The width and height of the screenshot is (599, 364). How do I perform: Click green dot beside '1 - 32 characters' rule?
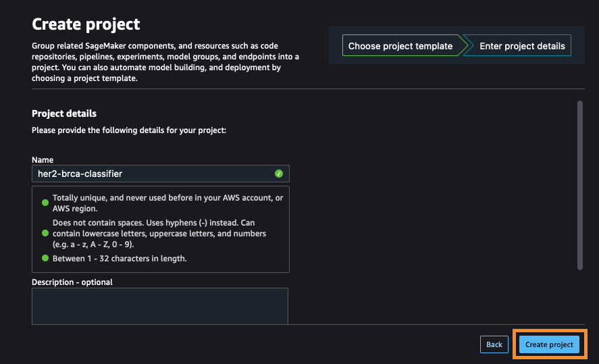click(45, 259)
